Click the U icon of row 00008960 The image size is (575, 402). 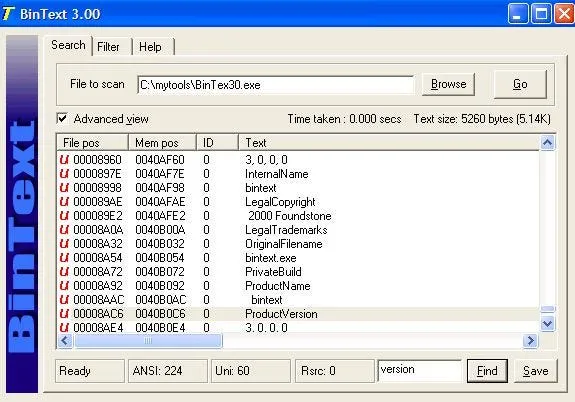[x=64, y=160]
